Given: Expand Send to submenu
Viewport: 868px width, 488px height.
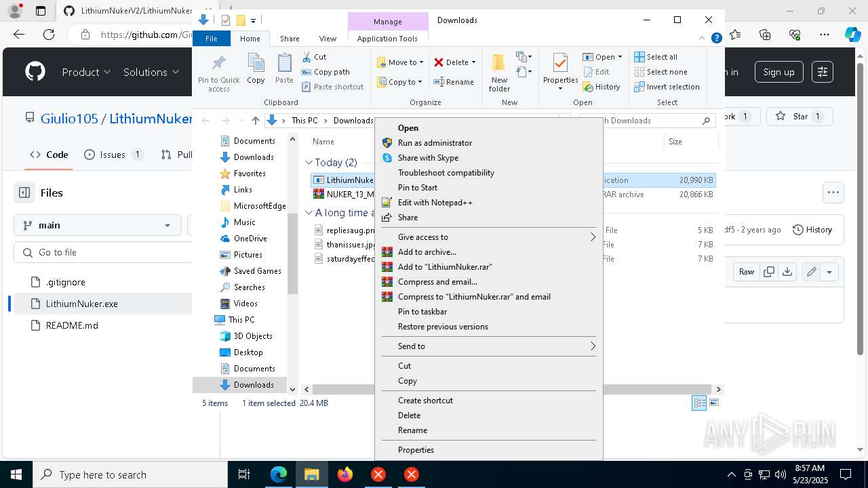Looking at the screenshot, I should coord(488,346).
